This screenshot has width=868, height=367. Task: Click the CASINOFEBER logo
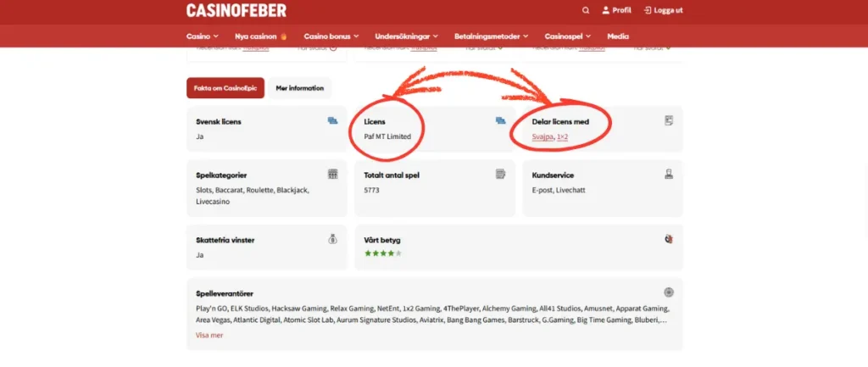pyautogui.click(x=236, y=10)
